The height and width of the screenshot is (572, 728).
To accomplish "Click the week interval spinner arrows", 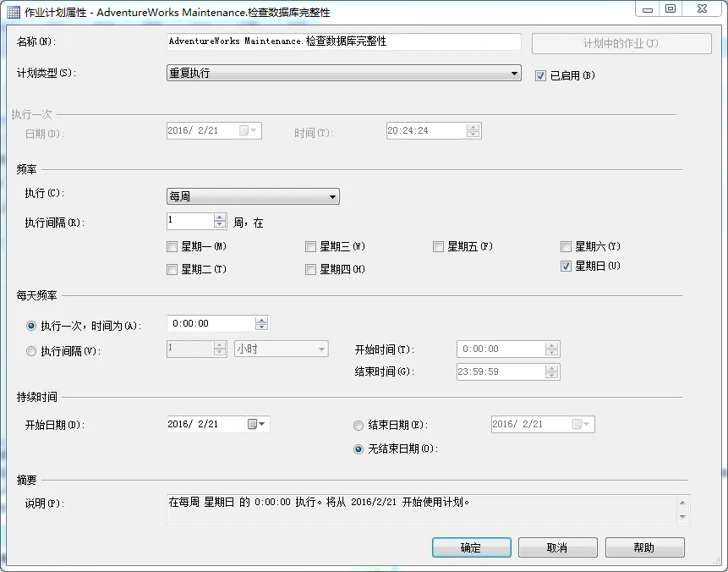I will point(220,221).
